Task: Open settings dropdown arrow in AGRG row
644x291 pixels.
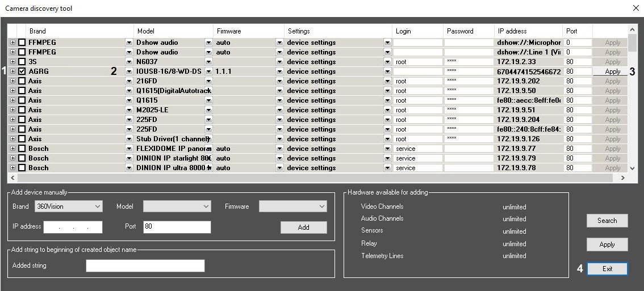Action: tap(387, 71)
